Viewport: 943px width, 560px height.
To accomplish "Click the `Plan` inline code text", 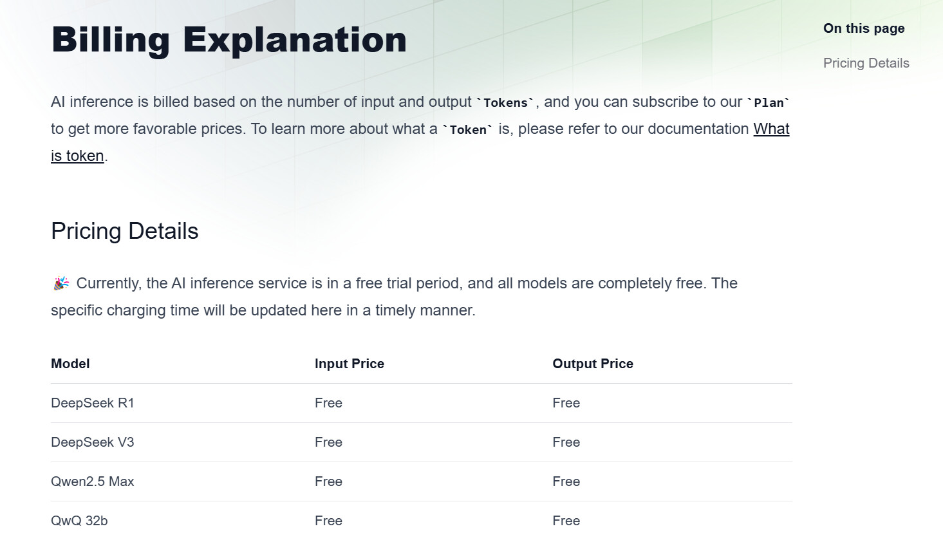I will tap(769, 102).
